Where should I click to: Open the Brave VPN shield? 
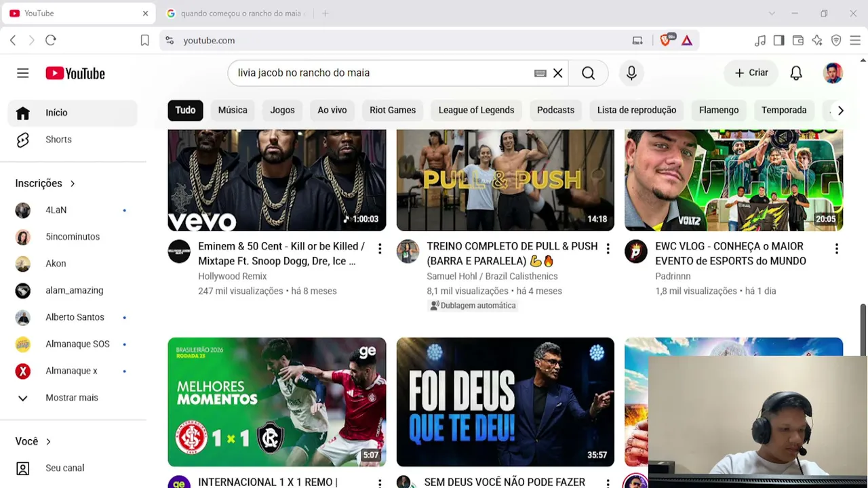[x=836, y=41]
